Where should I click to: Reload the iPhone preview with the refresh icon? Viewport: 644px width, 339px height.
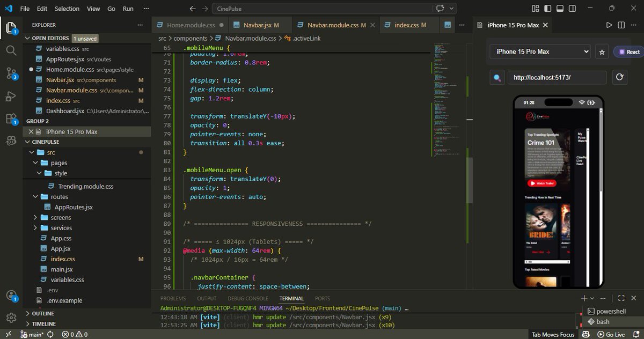[x=620, y=77]
